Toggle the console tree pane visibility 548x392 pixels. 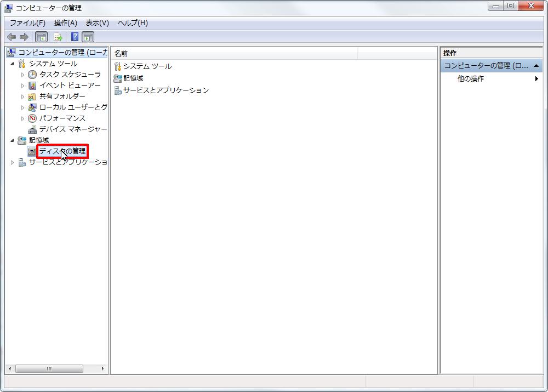point(41,37)
